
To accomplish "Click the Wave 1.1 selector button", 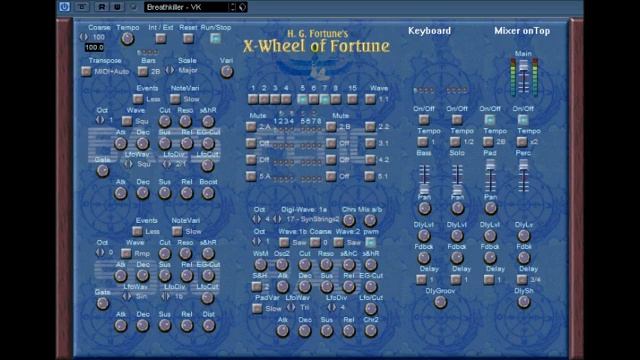I will (370, 99).
